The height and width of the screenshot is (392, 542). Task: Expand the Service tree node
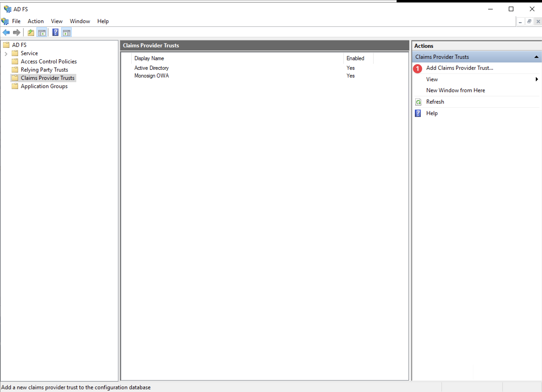(6, 54)
